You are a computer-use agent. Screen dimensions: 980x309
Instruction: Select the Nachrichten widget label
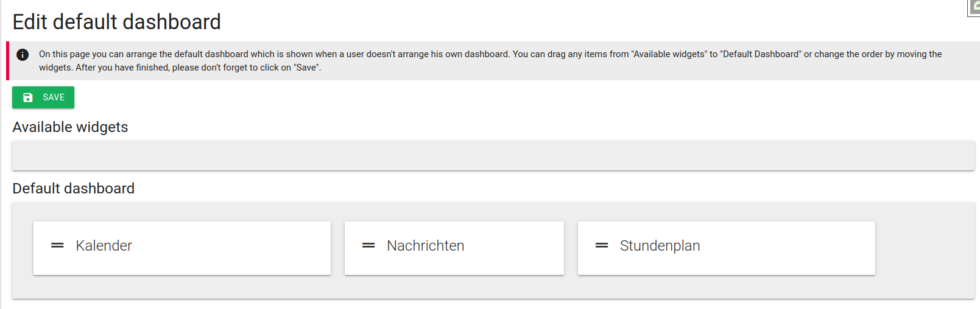point(425,246)
